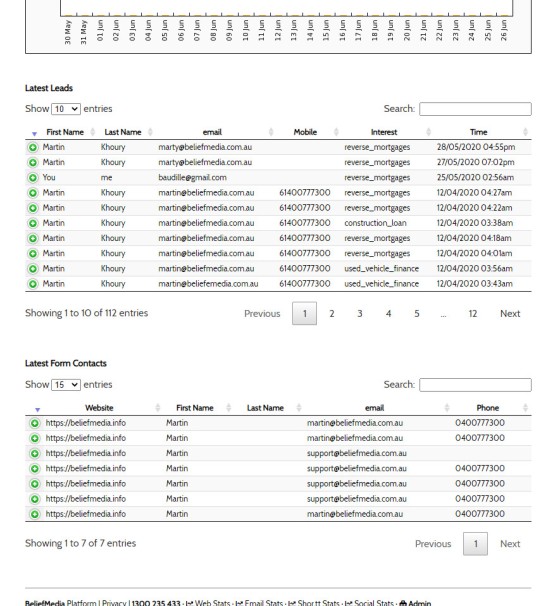Expand lead row dated 12/04/2020 04:01am

(33, 254)
